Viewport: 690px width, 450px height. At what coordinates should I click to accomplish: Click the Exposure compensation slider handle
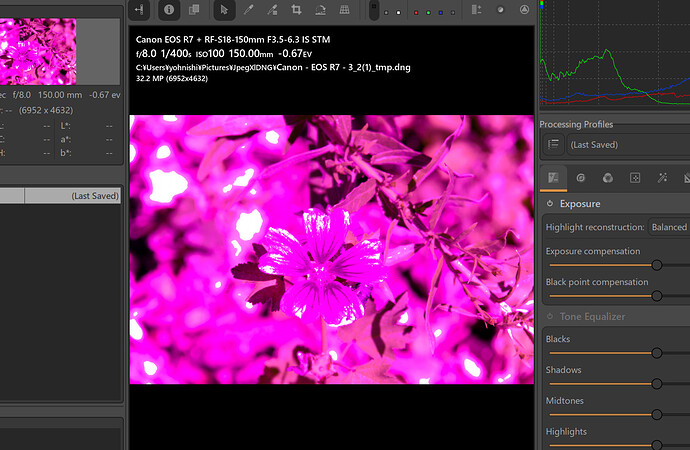[657, 265]
